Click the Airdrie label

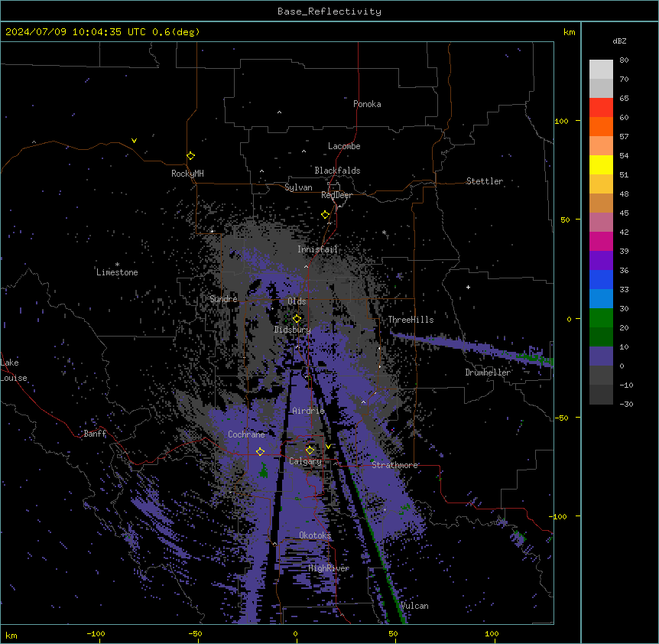pyautogui.click(x=308, y=411)
